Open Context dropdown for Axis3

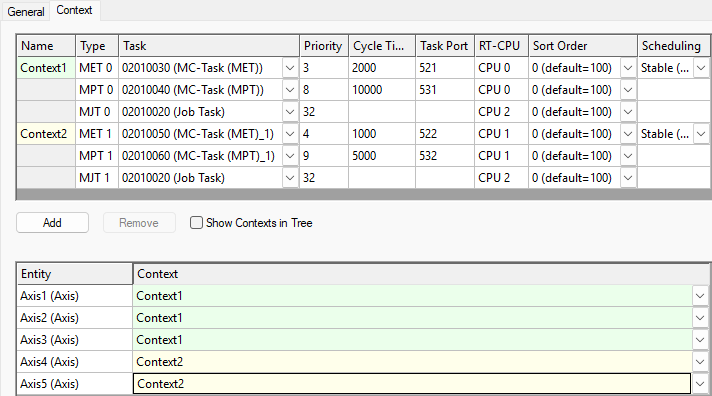(x=700, y=340)
